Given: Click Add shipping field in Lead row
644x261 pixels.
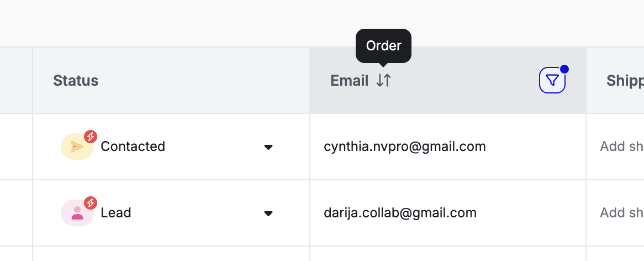Looking at the screenshot, I should click(615, 213).
